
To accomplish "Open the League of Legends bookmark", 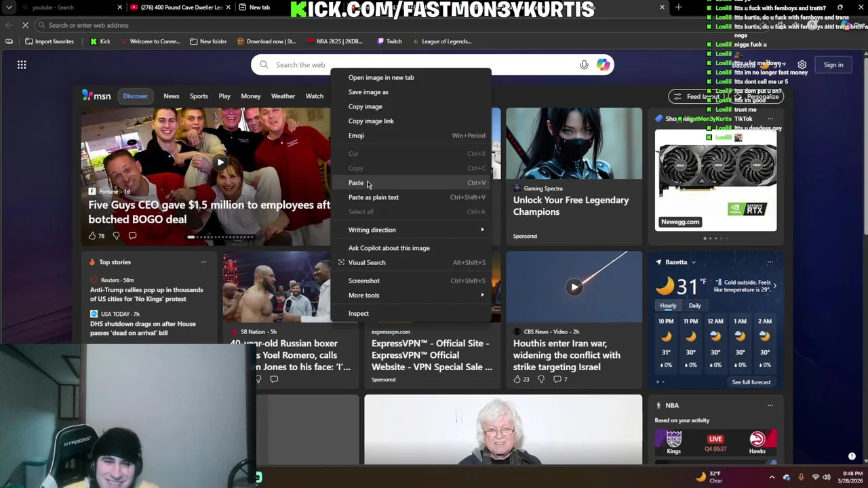I will [441, 41].
